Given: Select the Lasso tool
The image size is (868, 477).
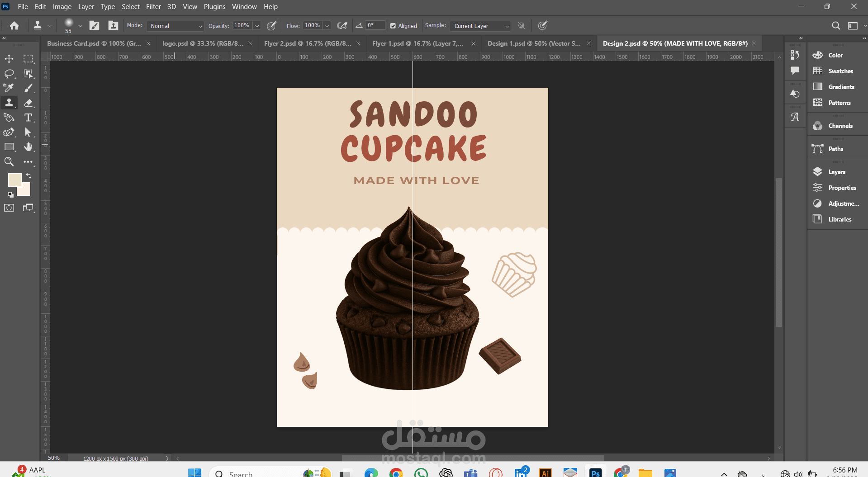Looking at the screenshot, I should (9, 73).
